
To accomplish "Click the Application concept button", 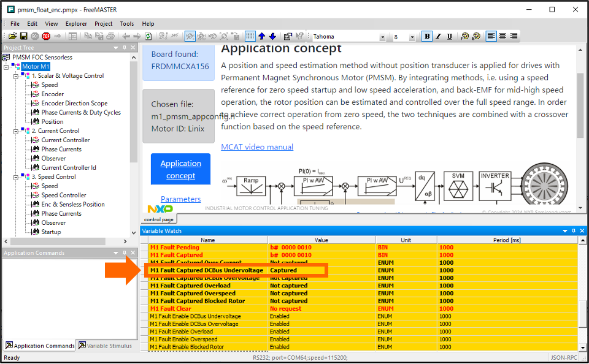I will (x=180, y=169).
